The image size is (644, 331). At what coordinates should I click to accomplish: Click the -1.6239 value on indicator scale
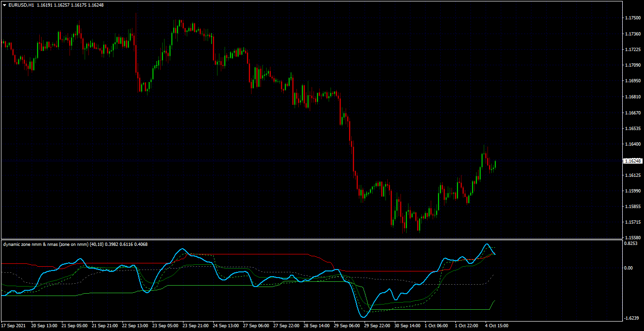pos(632,318)
